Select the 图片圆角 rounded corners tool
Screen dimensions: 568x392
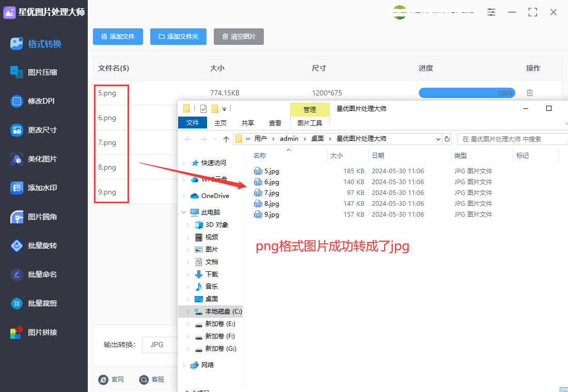34,217
